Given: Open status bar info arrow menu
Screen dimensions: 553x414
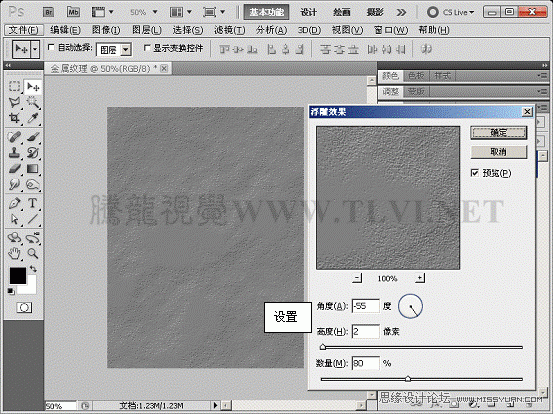Looking at the screenshot, I should point(215,406).
